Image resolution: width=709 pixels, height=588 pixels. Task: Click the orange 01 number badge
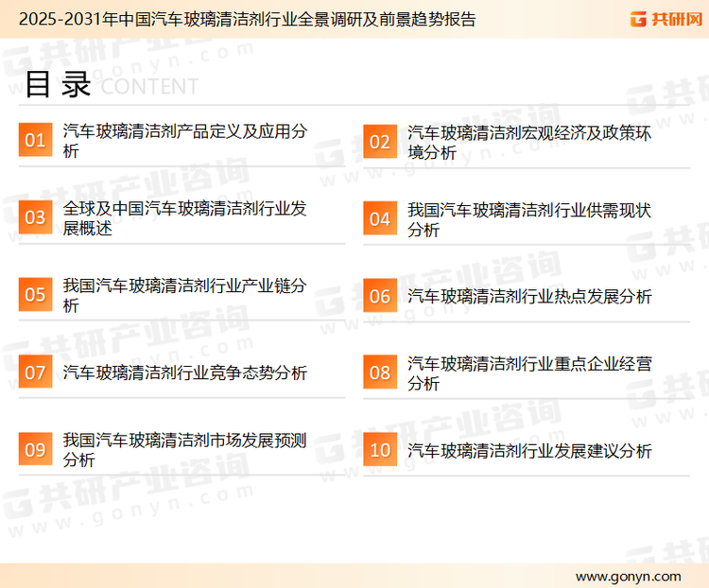click(35, 140)
